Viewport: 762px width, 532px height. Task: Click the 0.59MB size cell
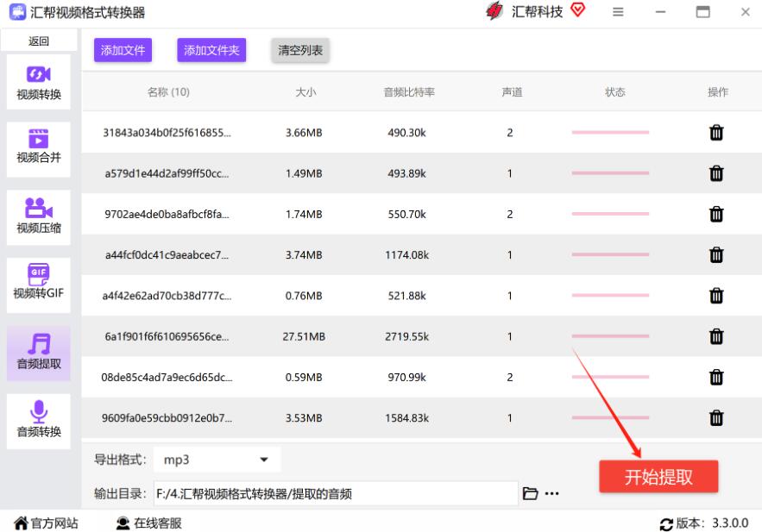[304, 377]
